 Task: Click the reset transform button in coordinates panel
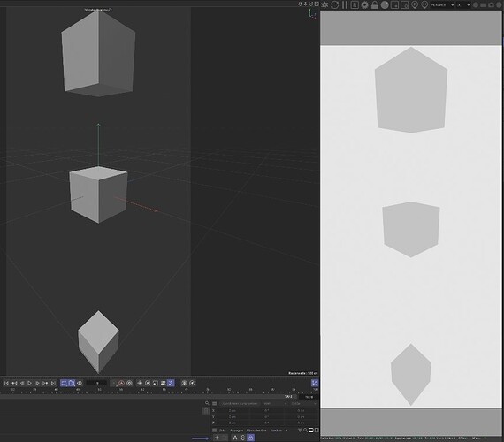click(x=240, y=403)
